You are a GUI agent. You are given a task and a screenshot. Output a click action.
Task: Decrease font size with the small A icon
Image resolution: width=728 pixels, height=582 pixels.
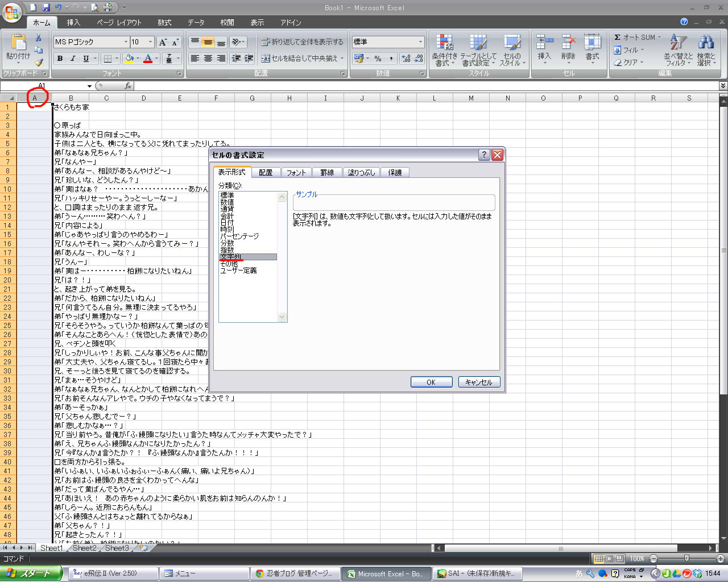[x=175, y=42]
